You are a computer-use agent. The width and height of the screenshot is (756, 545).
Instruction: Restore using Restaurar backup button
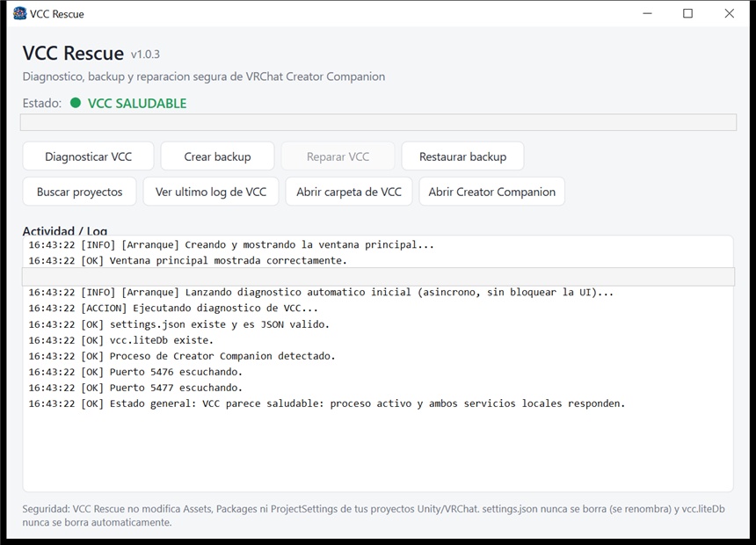[463, 156]
